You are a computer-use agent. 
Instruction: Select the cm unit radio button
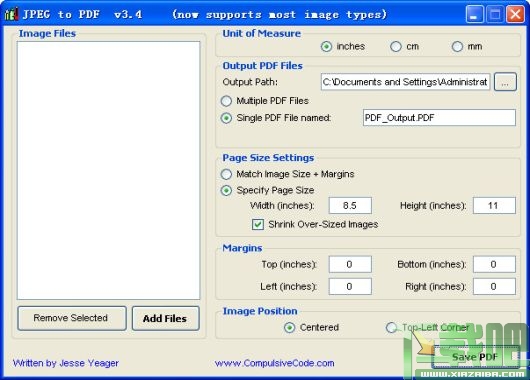coord(395,46)
